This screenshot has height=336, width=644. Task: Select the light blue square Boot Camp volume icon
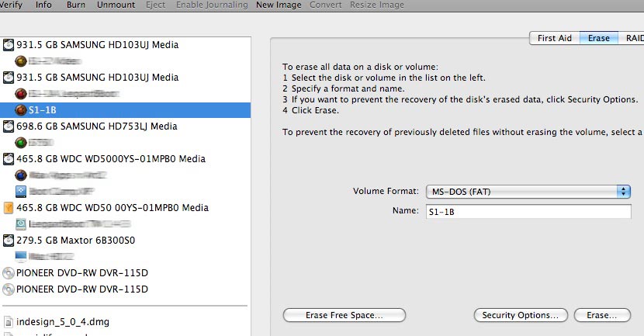click(x=20, y=192)
